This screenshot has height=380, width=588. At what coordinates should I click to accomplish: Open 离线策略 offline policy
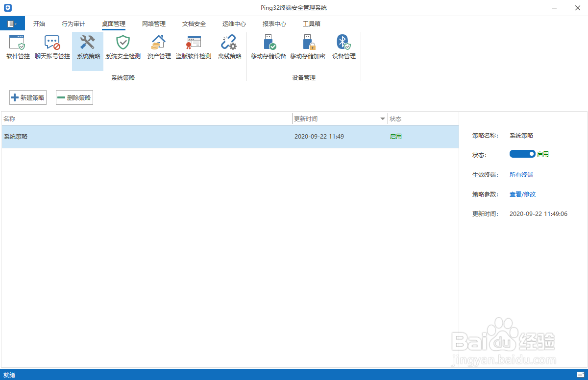(x=229, y=47)
